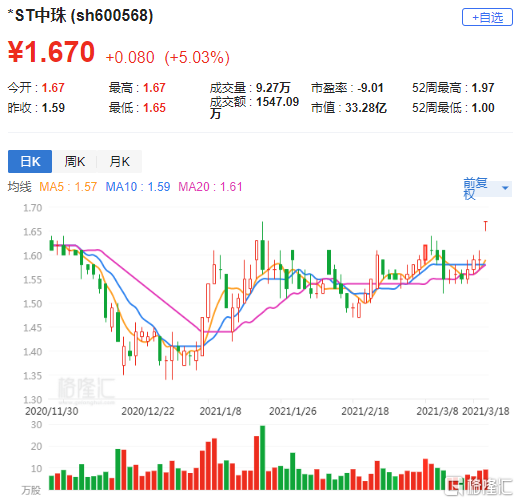Image resolution: width=519 pixels, height=503 pixels.
Task: Switch to the 周K weekly chart tab
Action: tap(75, 161)
